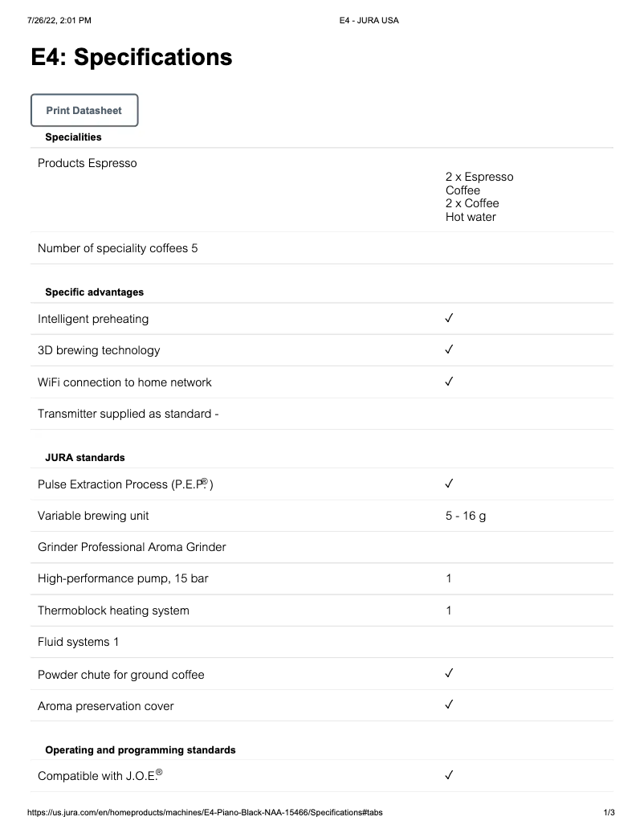
Task: Click the Compatible with J.O.E. checkmark
Action: (x=450, y=776)
